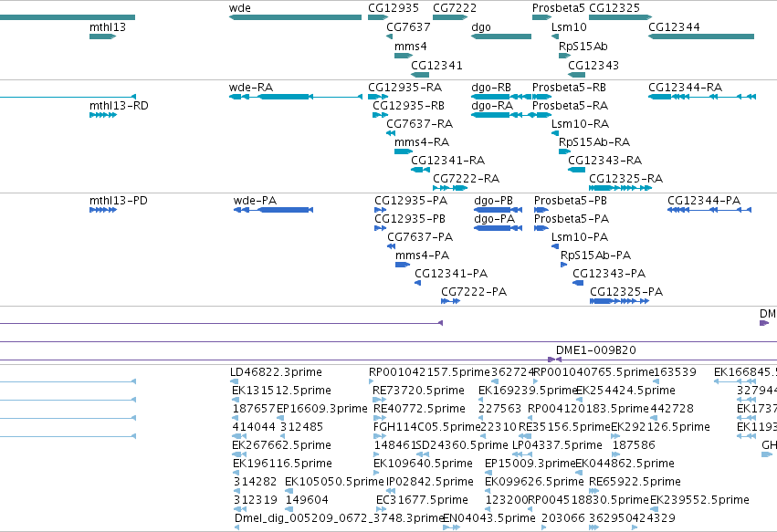Select the CG12325 gene label
Viewport: 777px width, 532px height.
[614, 8]
